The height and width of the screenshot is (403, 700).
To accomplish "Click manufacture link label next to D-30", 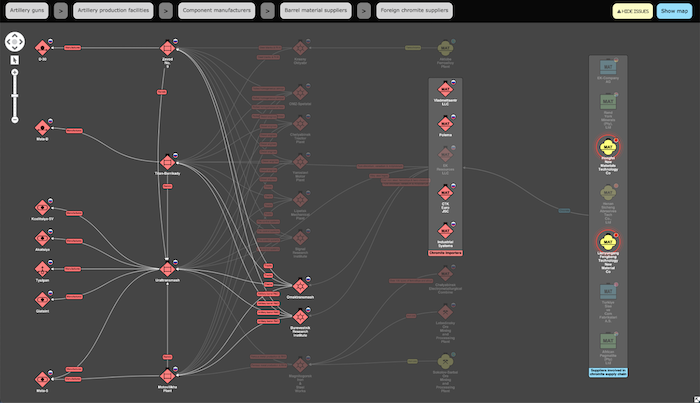I will 72,48.
